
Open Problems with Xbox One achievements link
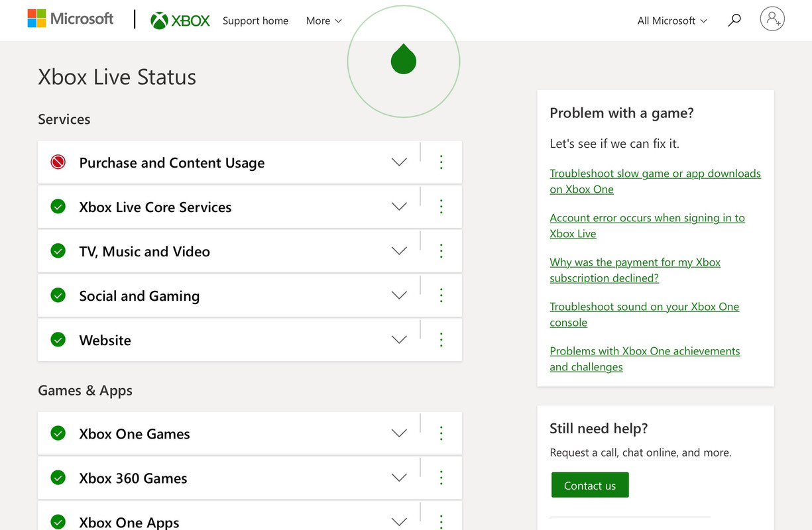[645, 358]
